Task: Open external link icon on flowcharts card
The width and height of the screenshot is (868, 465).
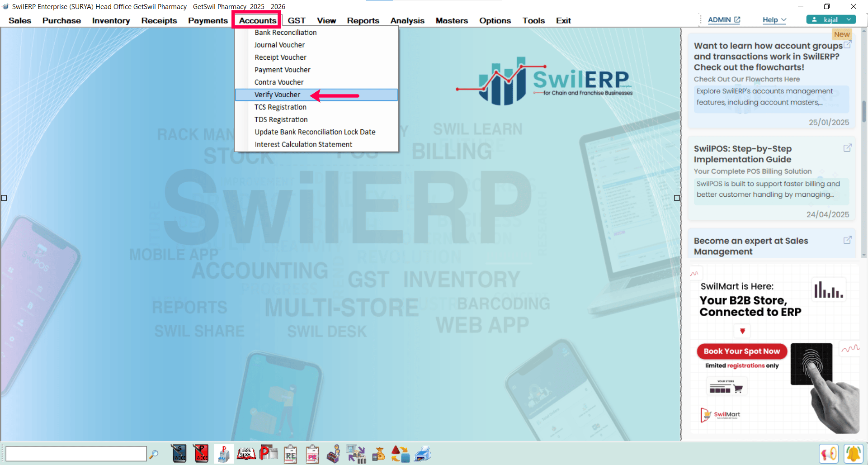Action: tap(848, 45)
